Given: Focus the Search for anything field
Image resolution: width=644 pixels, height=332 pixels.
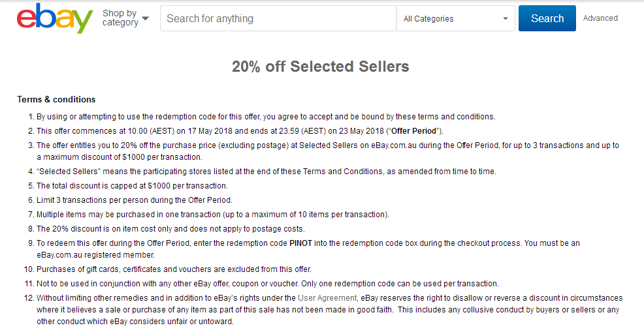Looking at the screenshot, I should pyautogui.click(x=278, y=18).
